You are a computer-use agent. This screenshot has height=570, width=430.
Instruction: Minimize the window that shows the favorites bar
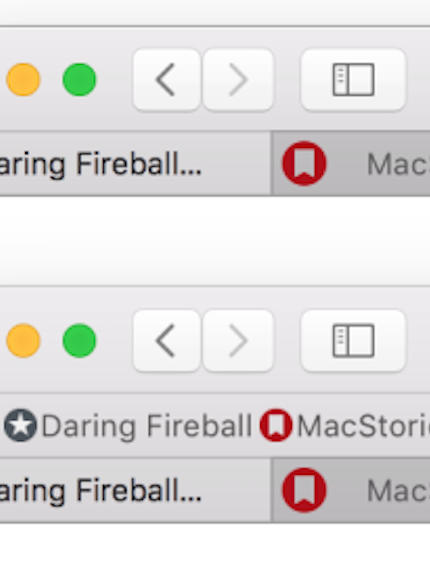23,341
